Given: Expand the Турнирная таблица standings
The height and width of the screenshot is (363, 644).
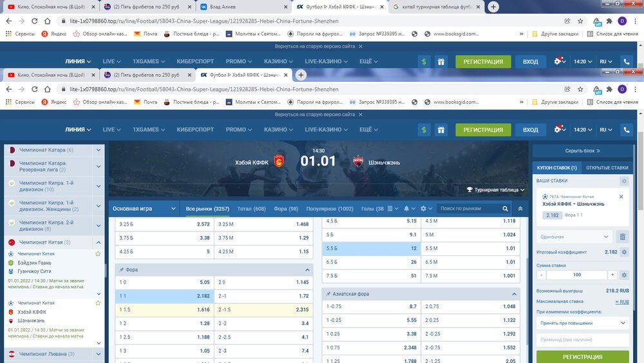Looking at the screenshot, I should click(x=496, y=190).
